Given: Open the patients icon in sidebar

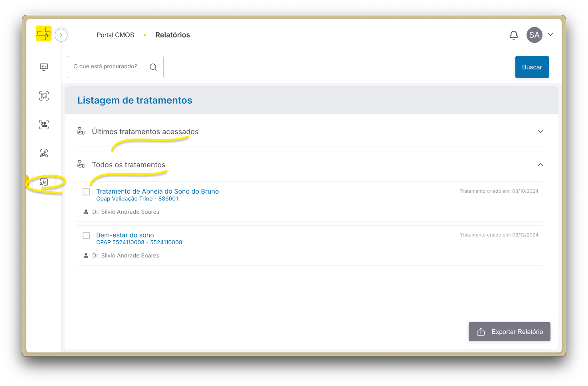Looking at the screenshot, I should click(44, 125).
